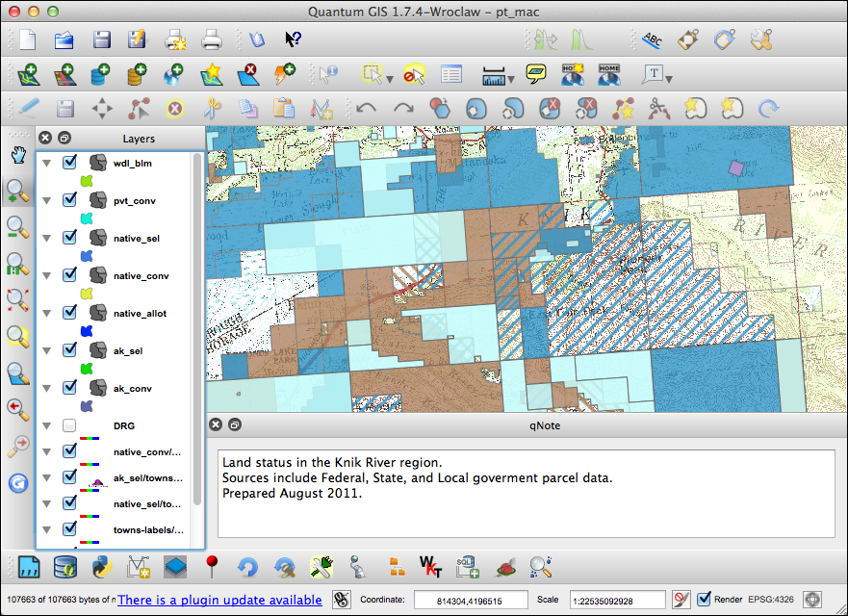Screen dimensions: 848x616
Task: Uncheck the ak_sel/towns... layer checkbox
Action: click(69, 477)
